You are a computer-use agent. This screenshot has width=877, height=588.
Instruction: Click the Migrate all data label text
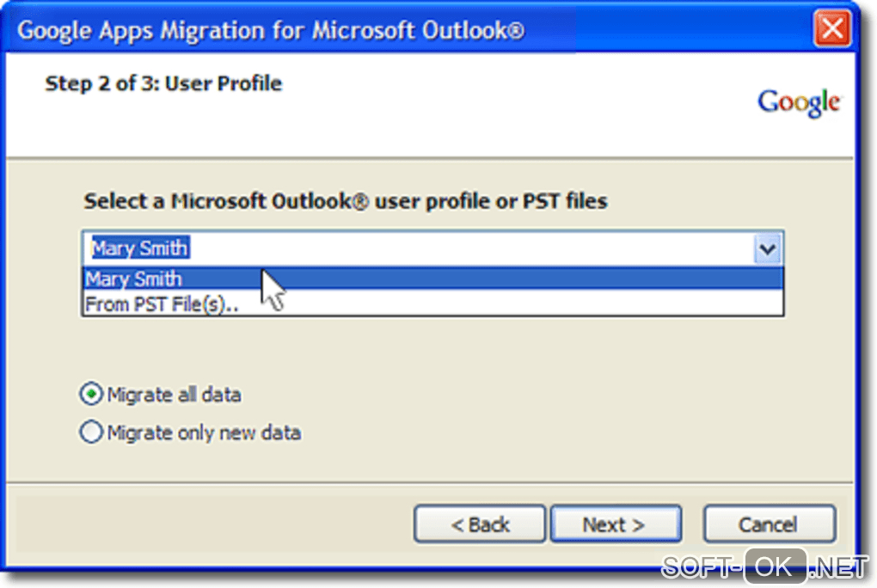(x=174, y=395)
